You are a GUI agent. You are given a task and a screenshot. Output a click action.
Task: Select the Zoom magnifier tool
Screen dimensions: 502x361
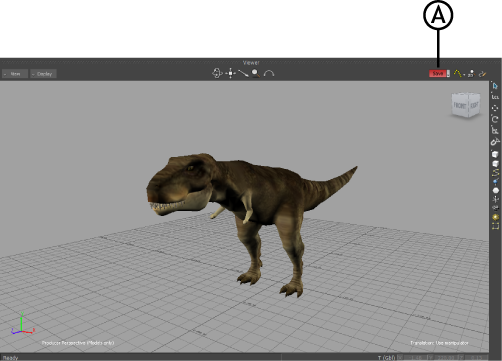256,73
